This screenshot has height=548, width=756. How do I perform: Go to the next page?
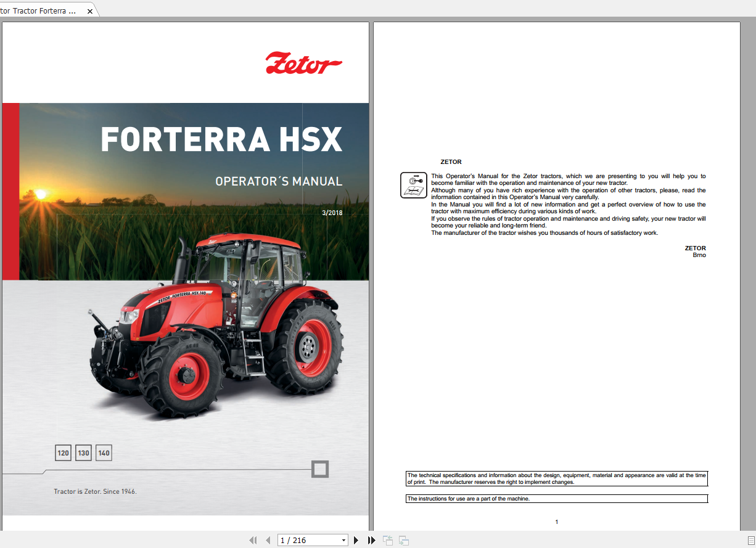356,541
